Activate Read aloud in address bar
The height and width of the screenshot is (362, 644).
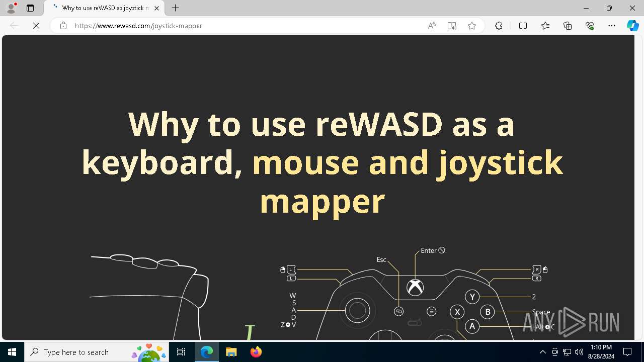point(432,26)
